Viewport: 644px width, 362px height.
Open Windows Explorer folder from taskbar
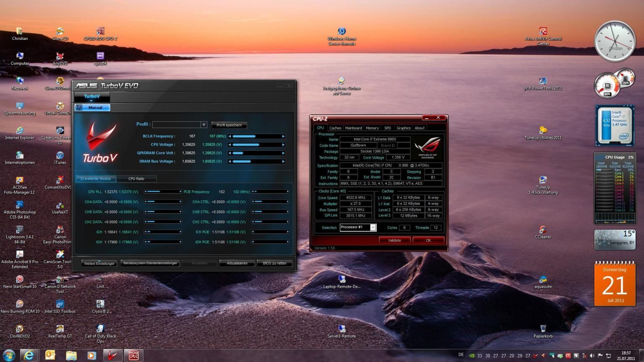[71, 355]
